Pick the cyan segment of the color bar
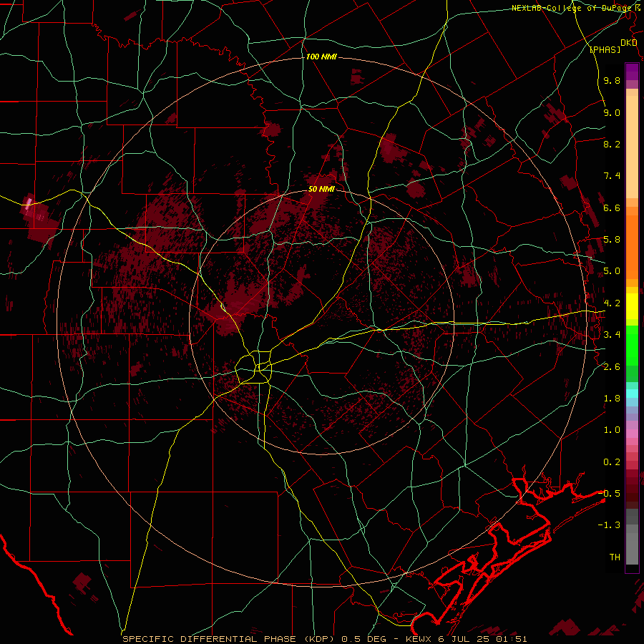Image resolution: width=644 pixels, height=644 pixels. pos(632,394)
